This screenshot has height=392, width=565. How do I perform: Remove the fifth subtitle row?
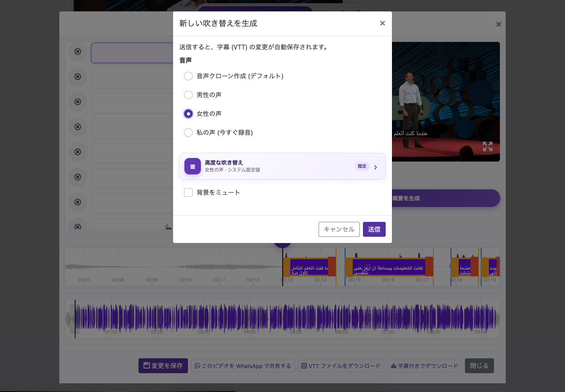(78, 152)
